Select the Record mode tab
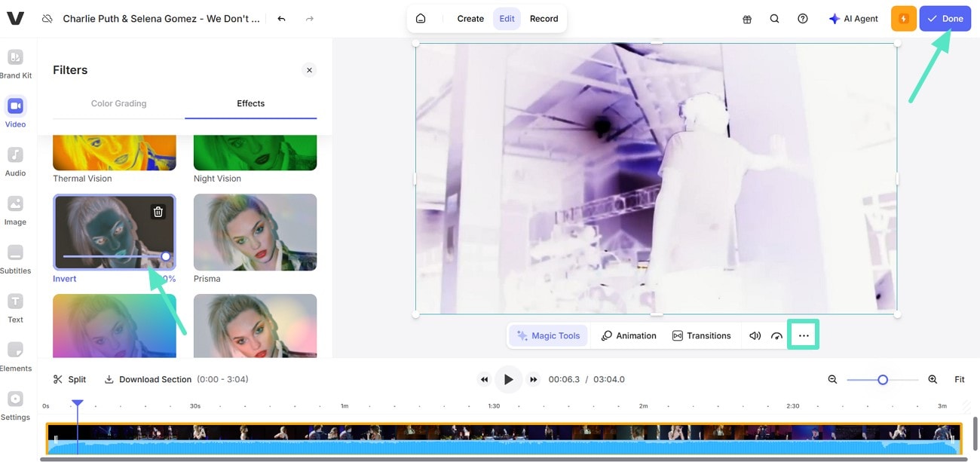Screen dimensions: 980x462 point(544,19)
